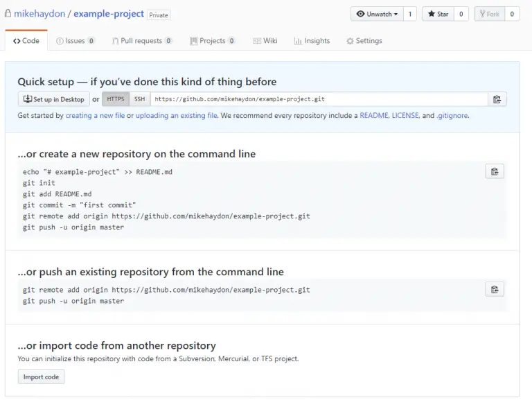The width and height of the screenshot is (532, 407).
Task: Open the .gitignore recommendation link
Action: click(x=452, y=116)
